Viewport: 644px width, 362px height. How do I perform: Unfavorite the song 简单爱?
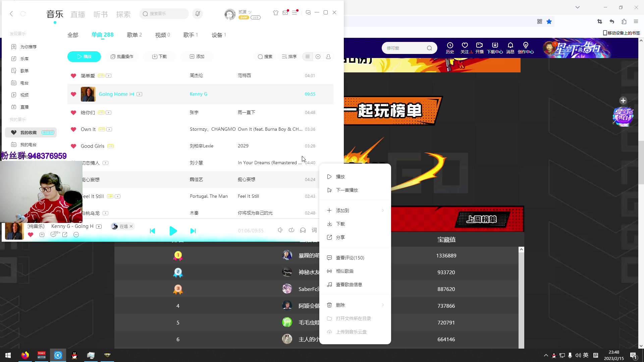coord(73,76)
